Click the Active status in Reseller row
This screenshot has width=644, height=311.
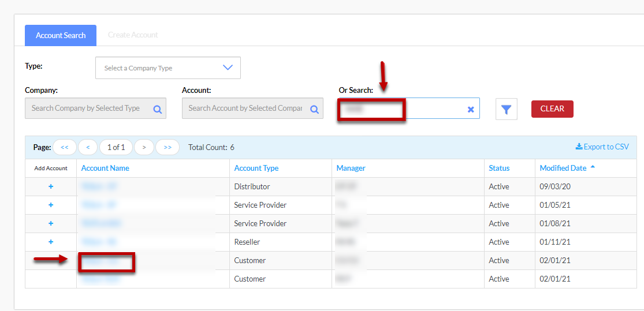click(x=499, y=242)
